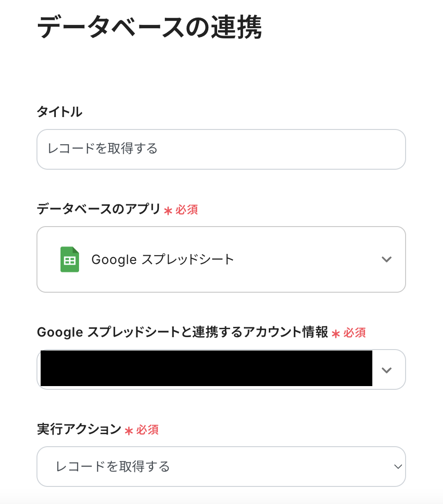Click the green Google Sheets icon
This screenshot has width=443, height=504.
[69, 259]
